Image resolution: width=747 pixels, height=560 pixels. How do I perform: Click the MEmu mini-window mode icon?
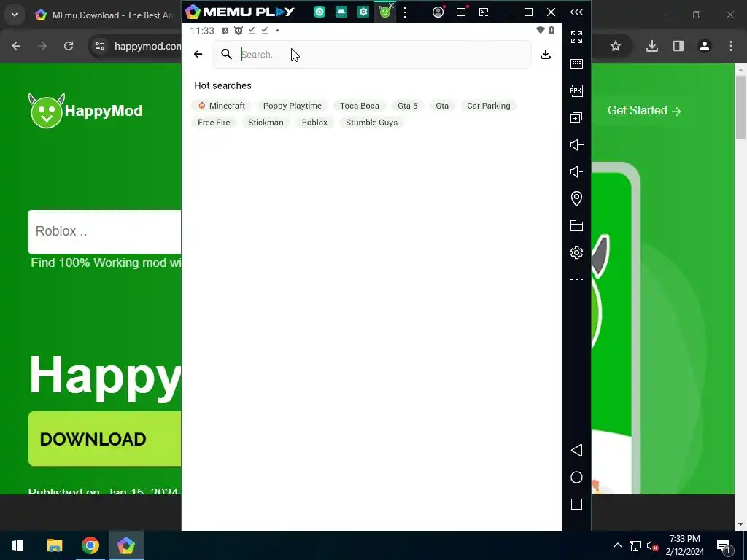point(484,12)
